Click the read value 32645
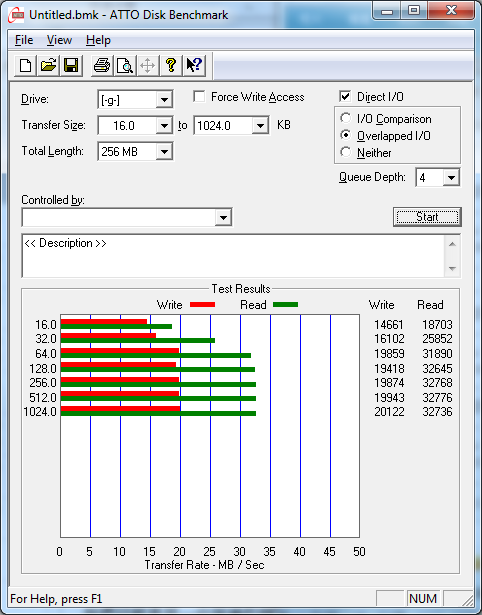482x615 pixels. pos(437,369)
